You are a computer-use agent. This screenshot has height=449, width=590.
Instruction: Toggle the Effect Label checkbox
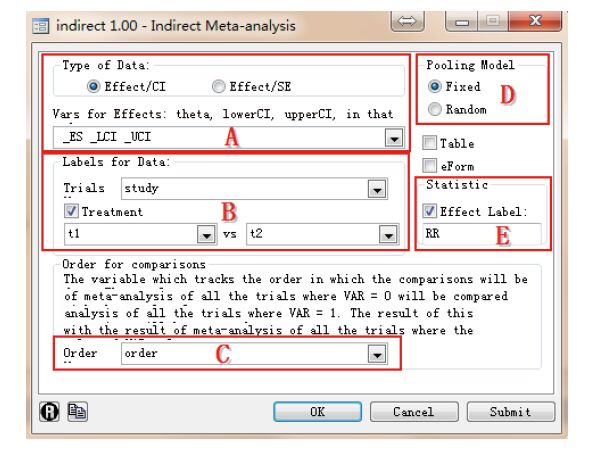[x=430, y=211]
